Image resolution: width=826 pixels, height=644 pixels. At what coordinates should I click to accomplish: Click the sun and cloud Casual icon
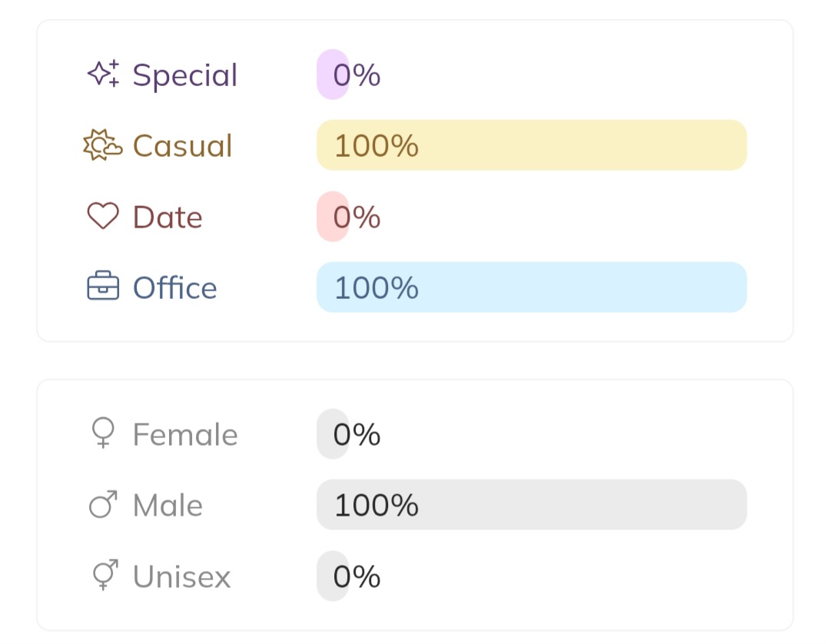point(103,145)
